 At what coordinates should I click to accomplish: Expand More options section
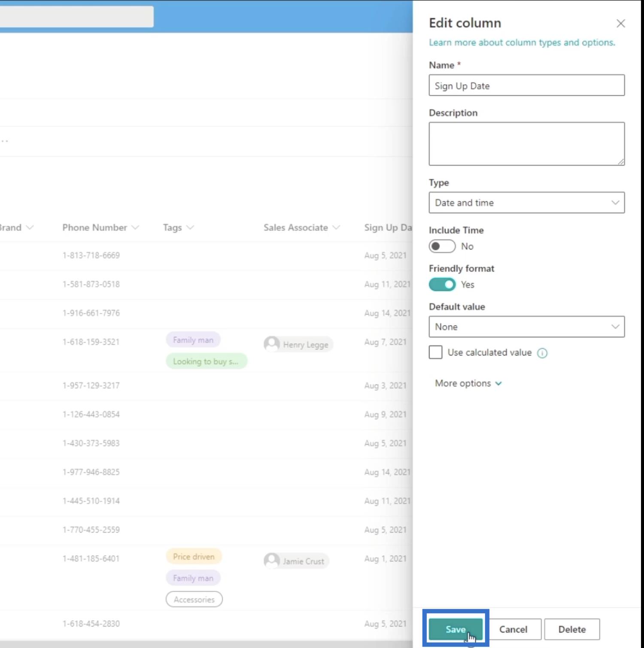(x=468, y=383)
